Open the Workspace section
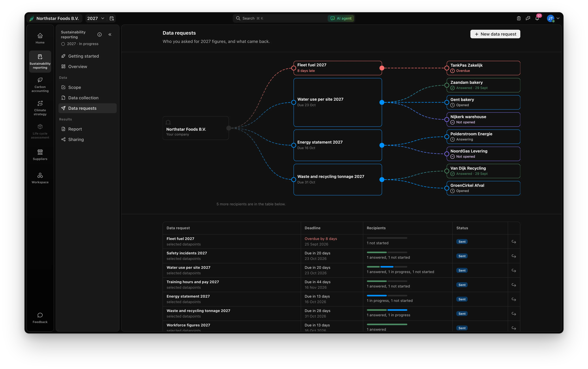Screen dimensions: 588x369 40,178
